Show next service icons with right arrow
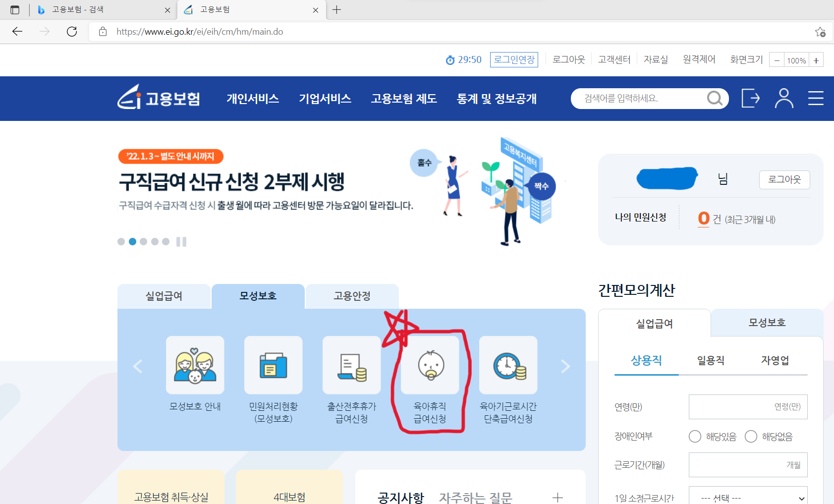Viewport: 834px width, 504px height. (565, 366)
